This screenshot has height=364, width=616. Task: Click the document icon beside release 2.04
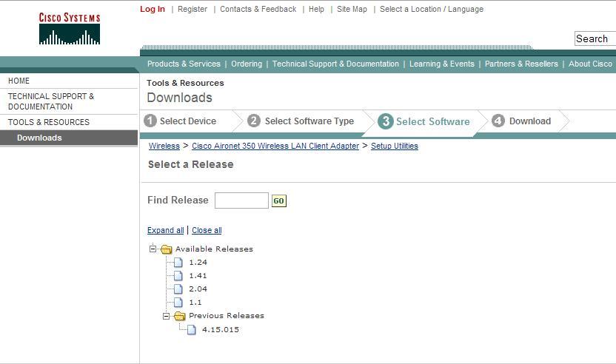click(x=178, y=289)
